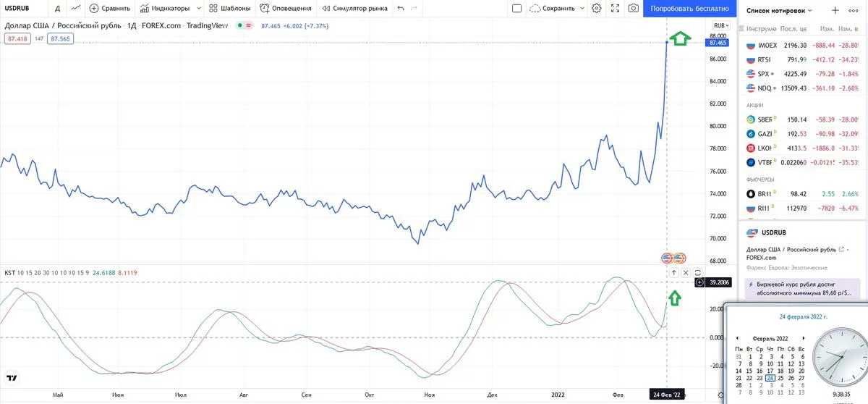The image size is (868, 404).
Task: Select the LKOH stock row
Action: coord(803,148)
